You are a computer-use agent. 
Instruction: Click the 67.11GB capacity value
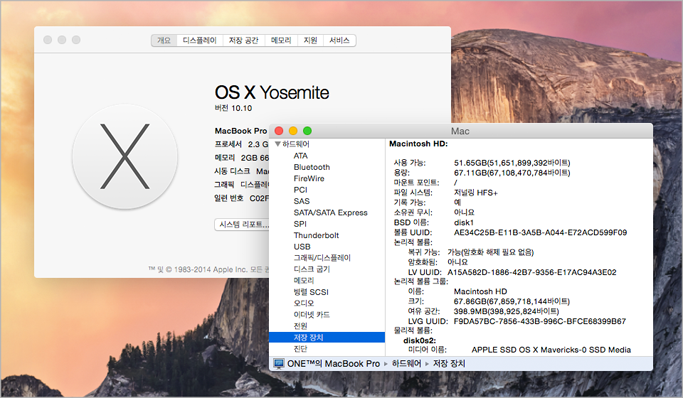(512, 173)
